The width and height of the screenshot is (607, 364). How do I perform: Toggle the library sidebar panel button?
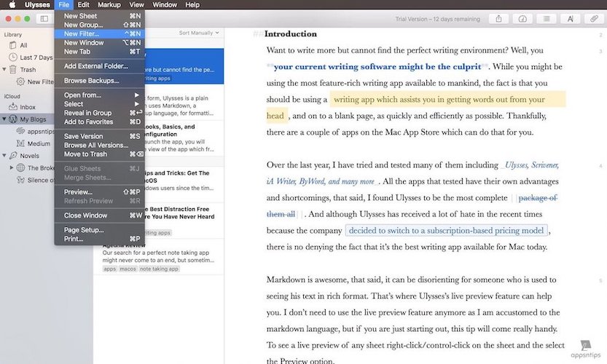[44, 18]
